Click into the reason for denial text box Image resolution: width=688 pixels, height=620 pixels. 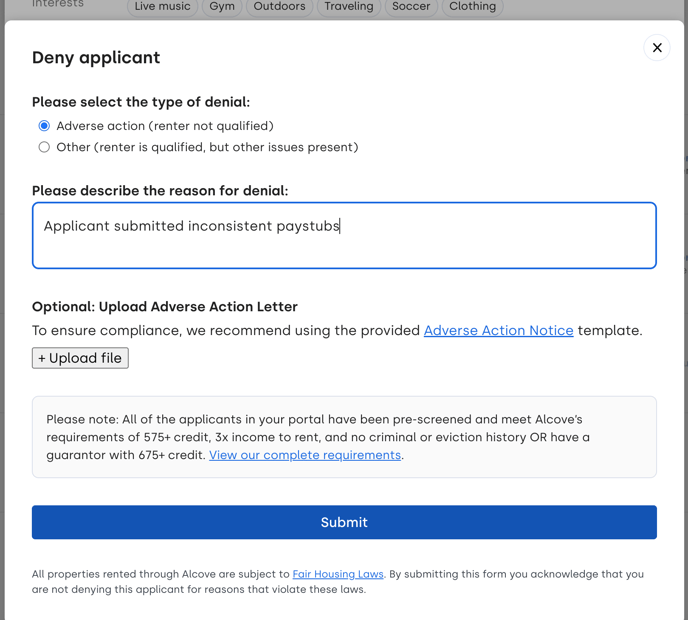(x=344, y=235)
